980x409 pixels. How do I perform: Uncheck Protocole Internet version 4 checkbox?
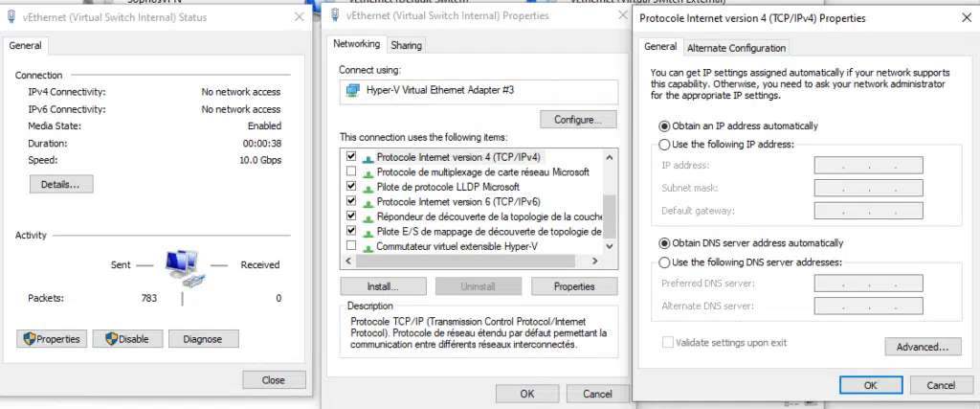[x=351, y=156]
